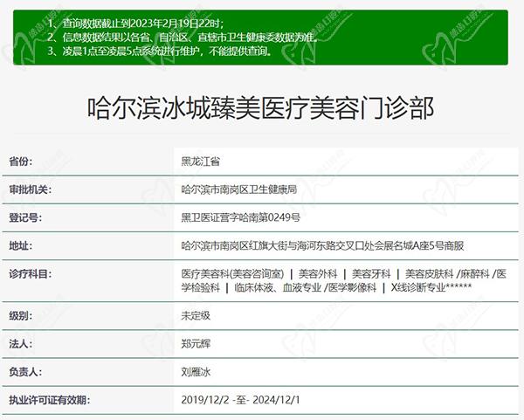The height and width of the screenshot is (420, 524).
Task: Click the 地址 label
Action: click(x=21, y=246)
